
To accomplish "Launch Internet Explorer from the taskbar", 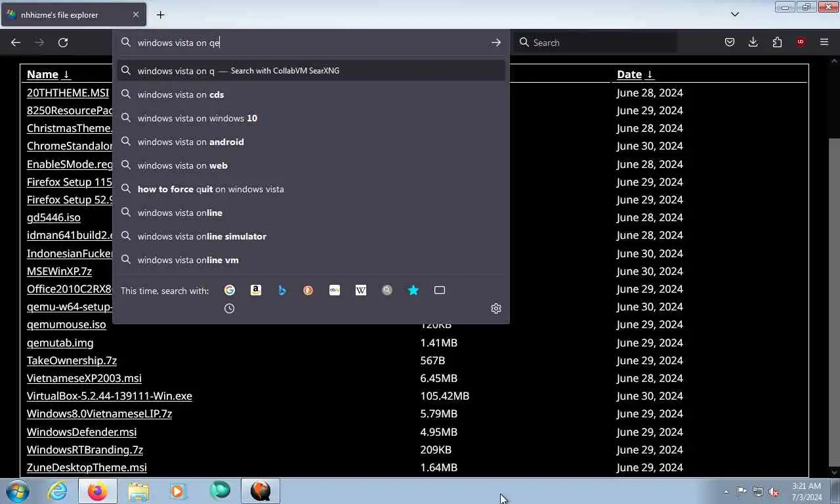I will [58, 491].
